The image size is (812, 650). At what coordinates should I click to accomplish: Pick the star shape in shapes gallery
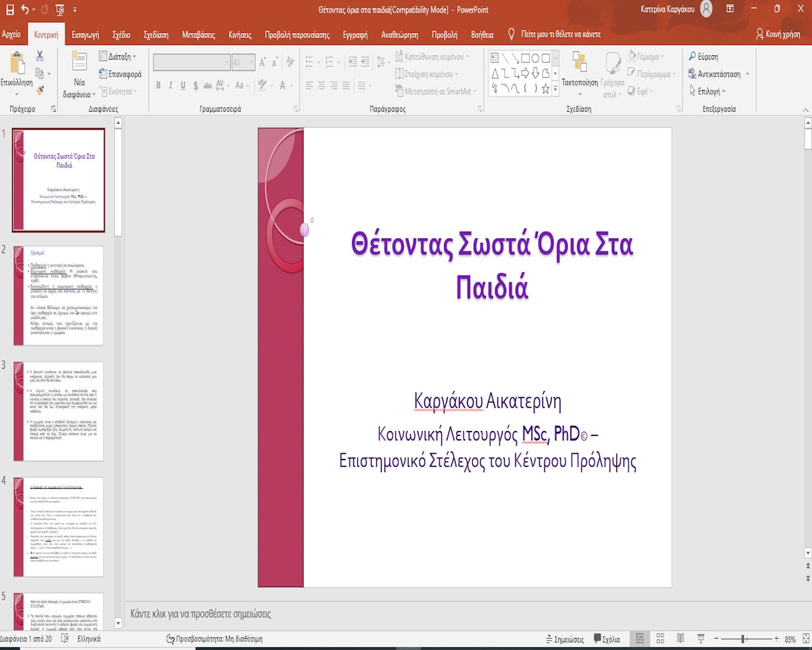546,88
